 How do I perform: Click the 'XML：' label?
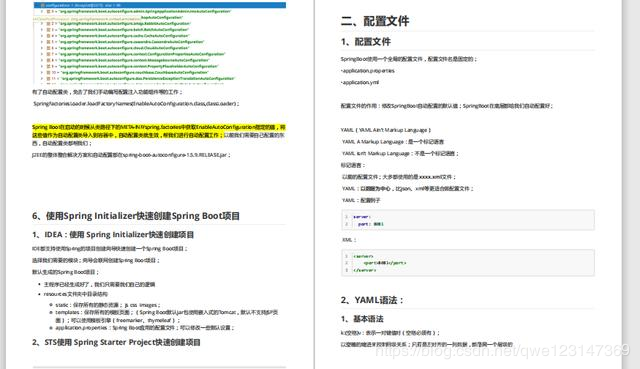pyautogui.click(x=349, y=240)
